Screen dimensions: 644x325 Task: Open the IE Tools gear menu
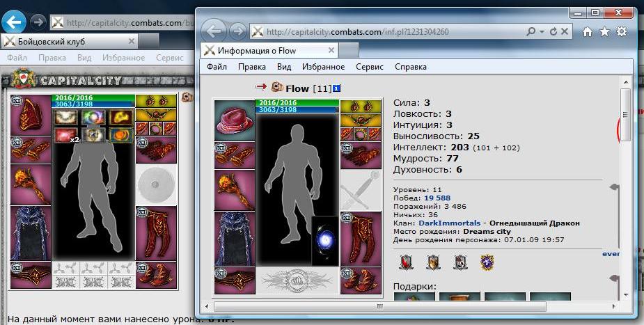[622, 31]
